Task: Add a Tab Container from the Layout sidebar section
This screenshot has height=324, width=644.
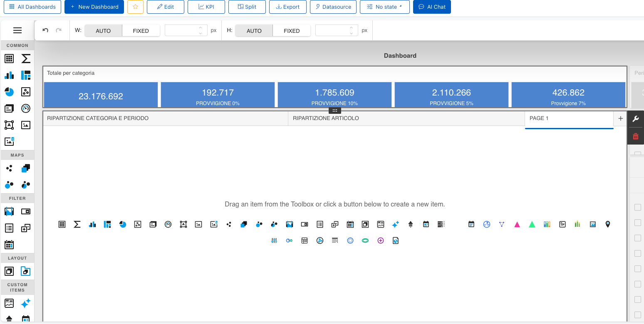Action: tap(26, 271)
